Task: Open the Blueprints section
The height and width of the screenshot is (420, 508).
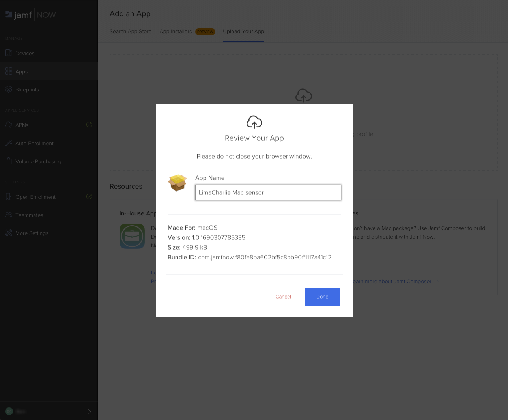Action: 27,90
